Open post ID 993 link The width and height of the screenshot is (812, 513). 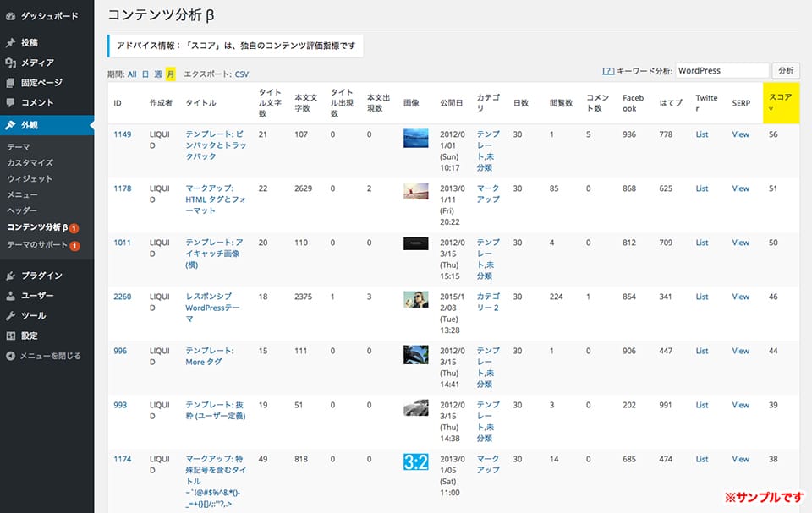(120, 405)
